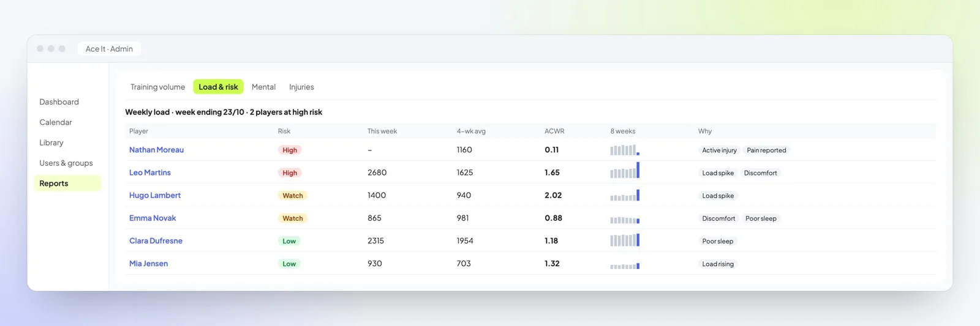Click Nathan Moreau's 8-week sparkline chart
980x326 pixels.
coord(625,150)
